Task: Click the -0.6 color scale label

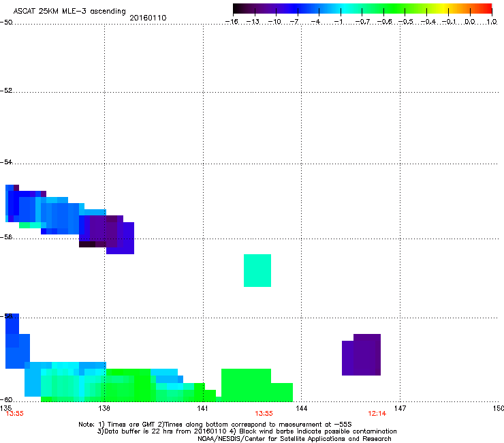Action: [x=384, y=22]
